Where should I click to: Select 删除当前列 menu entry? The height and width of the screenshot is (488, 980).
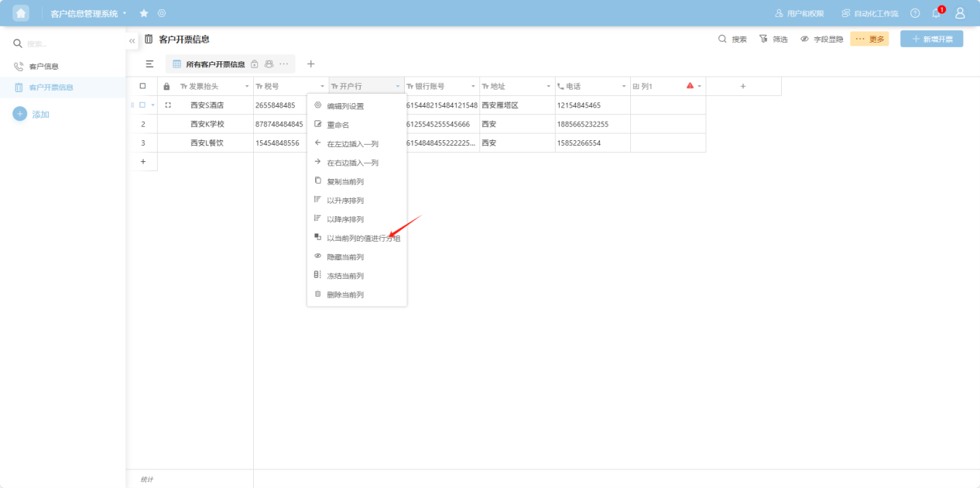(345, 295)
